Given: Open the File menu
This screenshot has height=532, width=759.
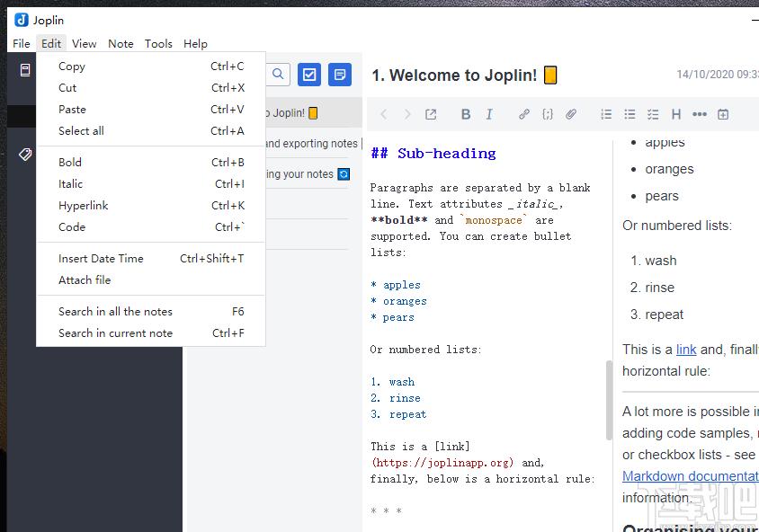Looking at the screenshot, I should pyautogui.click(x=22, y=43).
